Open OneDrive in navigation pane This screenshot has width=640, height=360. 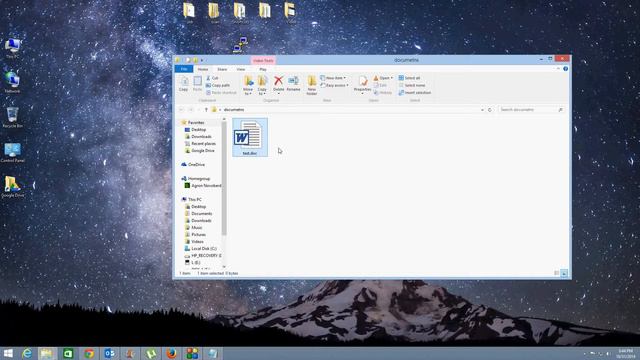[196, 164]
